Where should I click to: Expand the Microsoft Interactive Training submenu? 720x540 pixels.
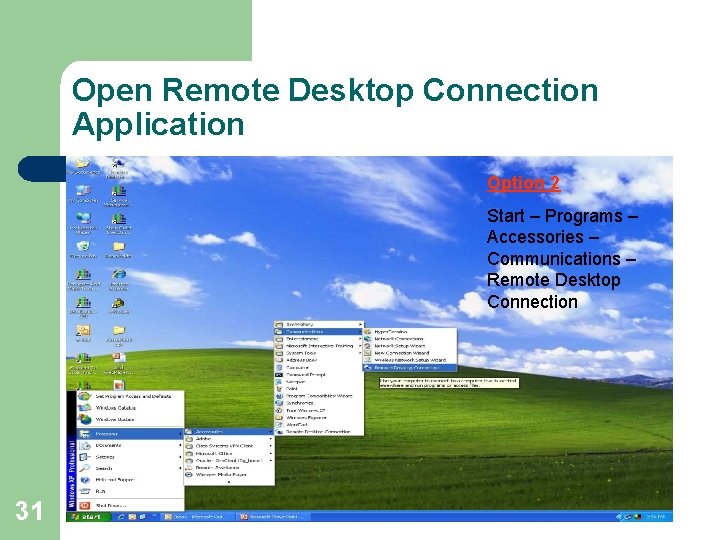pyautogui.click(x=360, y=346)
